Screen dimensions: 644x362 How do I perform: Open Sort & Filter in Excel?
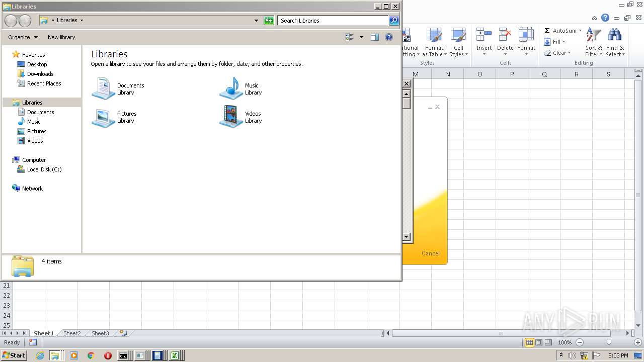click(x=594, y=42)
